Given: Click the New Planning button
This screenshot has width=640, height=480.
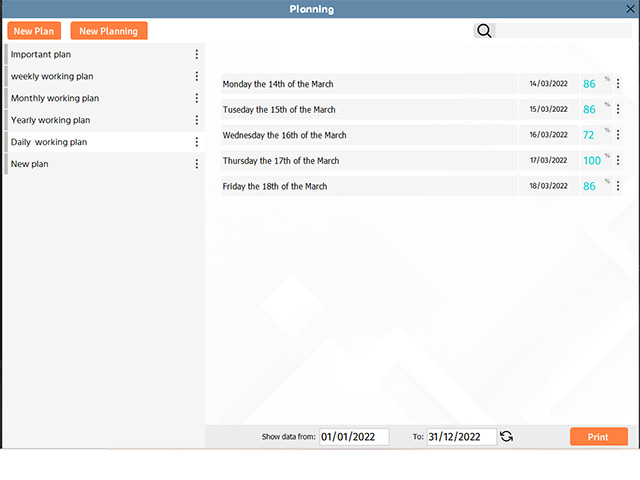Looking at the screenshot, I should [109, 31].
